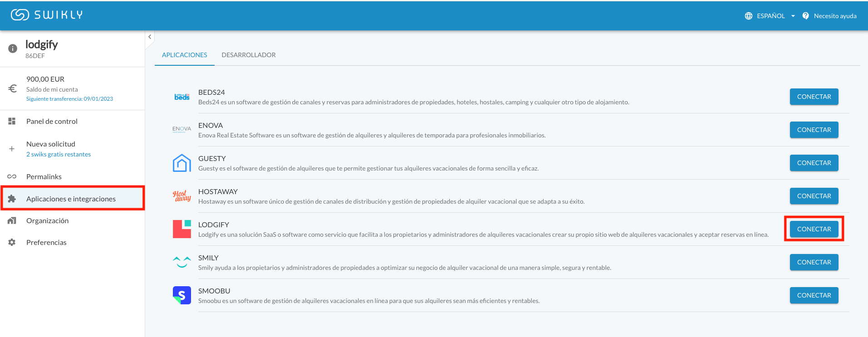
Task: Connect the LODGIFY application
Action: (814, 229)
